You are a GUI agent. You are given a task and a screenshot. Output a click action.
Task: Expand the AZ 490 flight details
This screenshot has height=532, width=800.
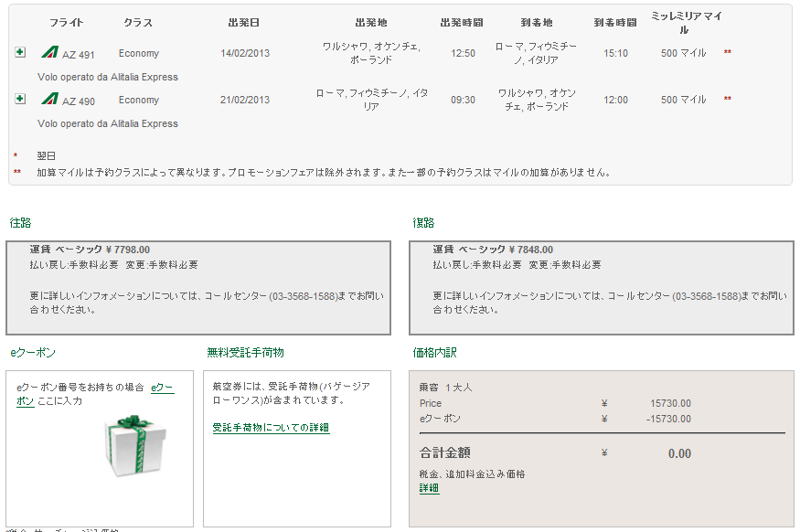(20, 99)
